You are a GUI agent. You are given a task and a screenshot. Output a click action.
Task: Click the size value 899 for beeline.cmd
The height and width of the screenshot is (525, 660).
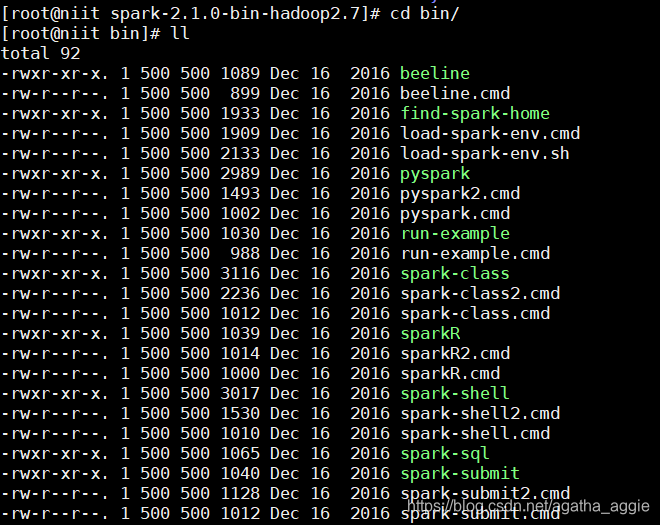click(x=245, y=93)
